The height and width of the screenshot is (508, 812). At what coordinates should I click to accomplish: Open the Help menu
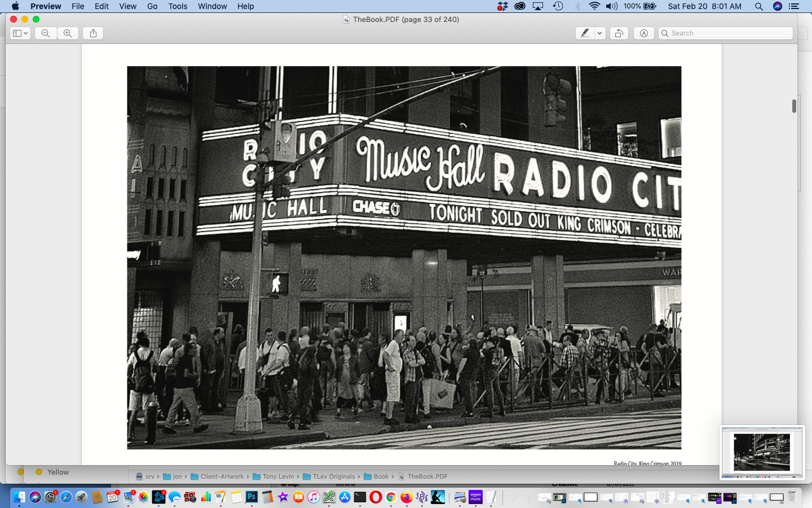[x=245, y=6]
